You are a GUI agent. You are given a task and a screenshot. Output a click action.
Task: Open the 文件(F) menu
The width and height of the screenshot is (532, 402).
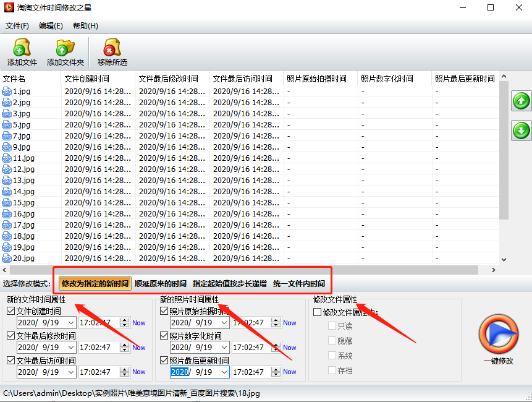click(17, 26)
